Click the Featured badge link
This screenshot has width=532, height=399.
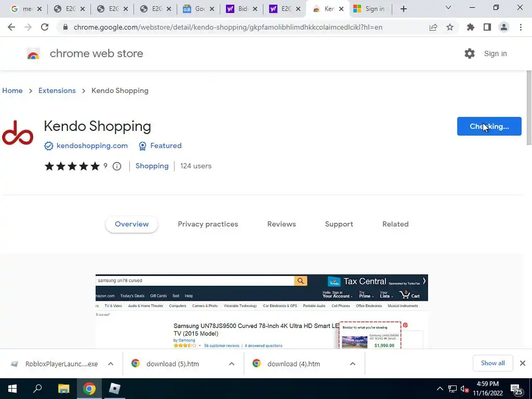166,145
